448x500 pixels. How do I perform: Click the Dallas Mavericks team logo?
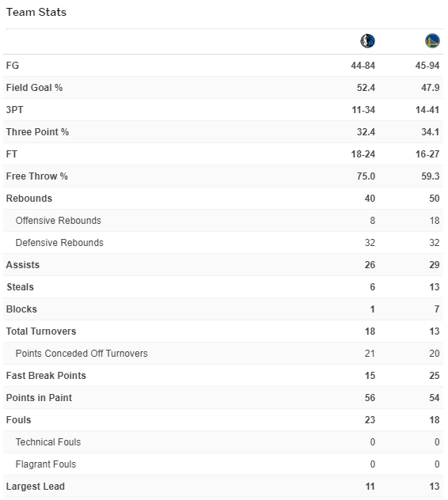pyautogui.click(x=367, y=41)
